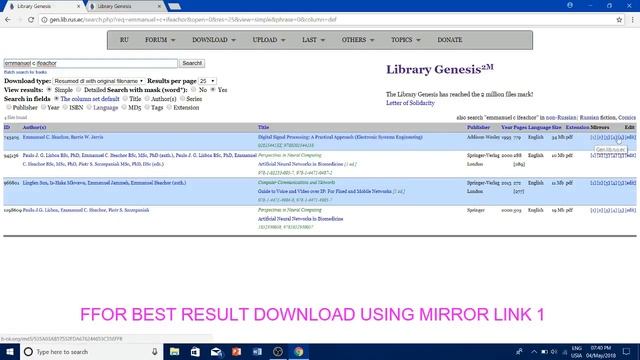Open the Chrome profile icon in the title bar
640x360 pixels.
click(x=570, y=5)
